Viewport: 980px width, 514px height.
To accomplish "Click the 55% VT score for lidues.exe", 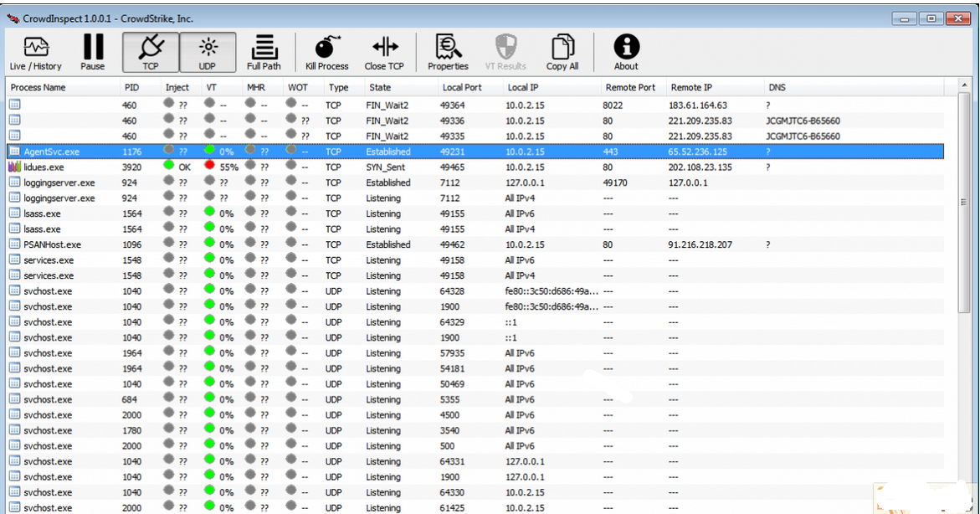I will tap(228, 167).
